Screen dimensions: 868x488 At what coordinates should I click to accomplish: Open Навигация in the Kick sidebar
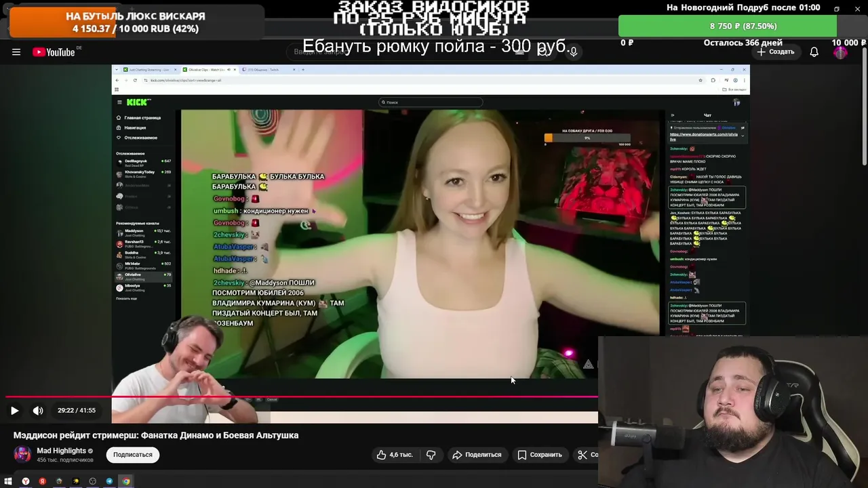[132, 127]
